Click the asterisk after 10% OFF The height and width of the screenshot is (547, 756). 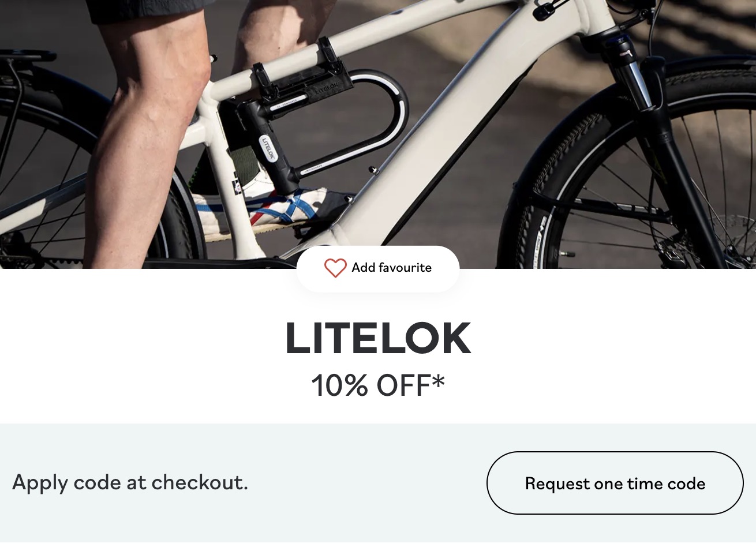click(438, 381)
